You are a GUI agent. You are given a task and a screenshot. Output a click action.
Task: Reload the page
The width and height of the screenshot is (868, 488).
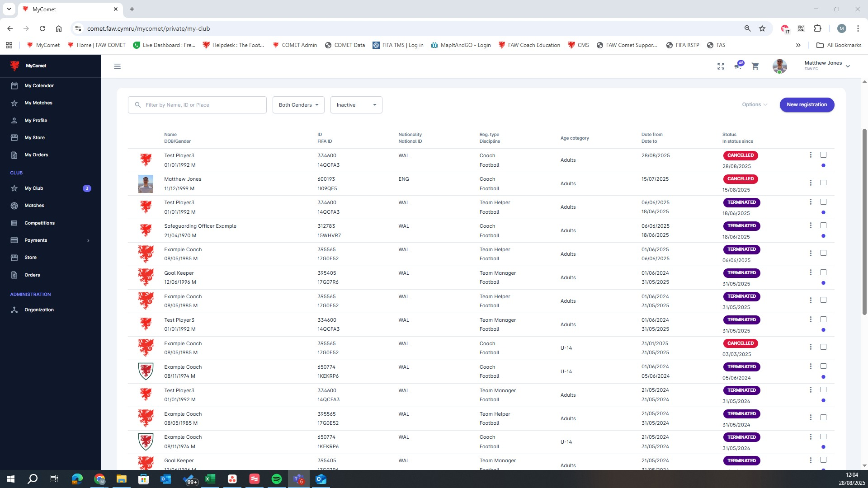tap(42, 28)
